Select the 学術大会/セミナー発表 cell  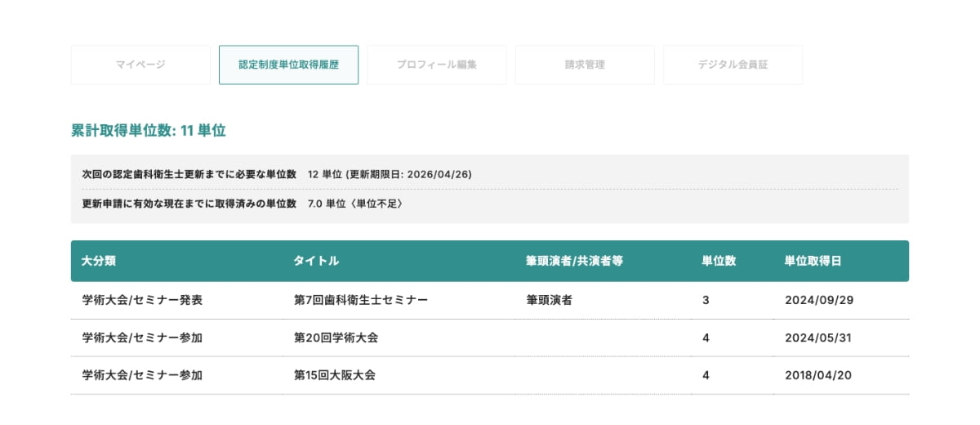[x=142, y=300]
